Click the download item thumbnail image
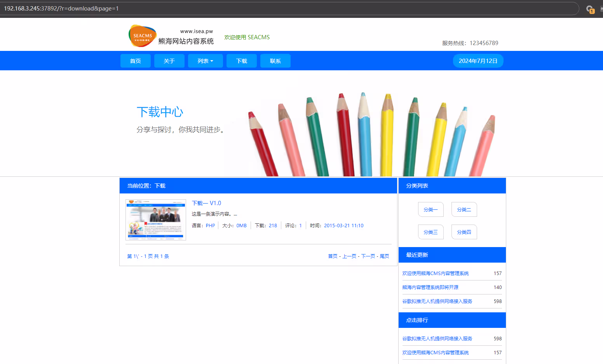The height and width of the screenshot is (364, 603). (x=156, y=220)
